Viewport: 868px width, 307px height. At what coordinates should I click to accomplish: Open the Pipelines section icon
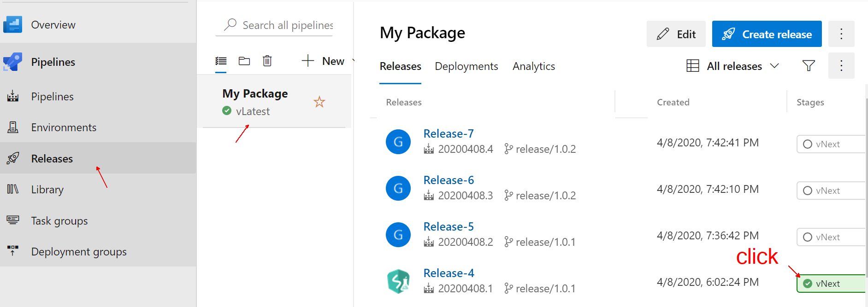click(13, 62)
